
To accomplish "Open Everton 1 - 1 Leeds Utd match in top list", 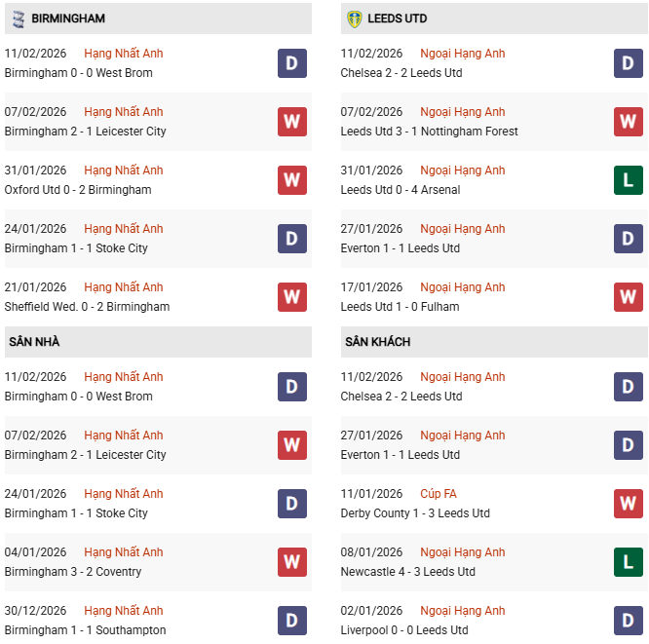I will click(x=400, y=248).
